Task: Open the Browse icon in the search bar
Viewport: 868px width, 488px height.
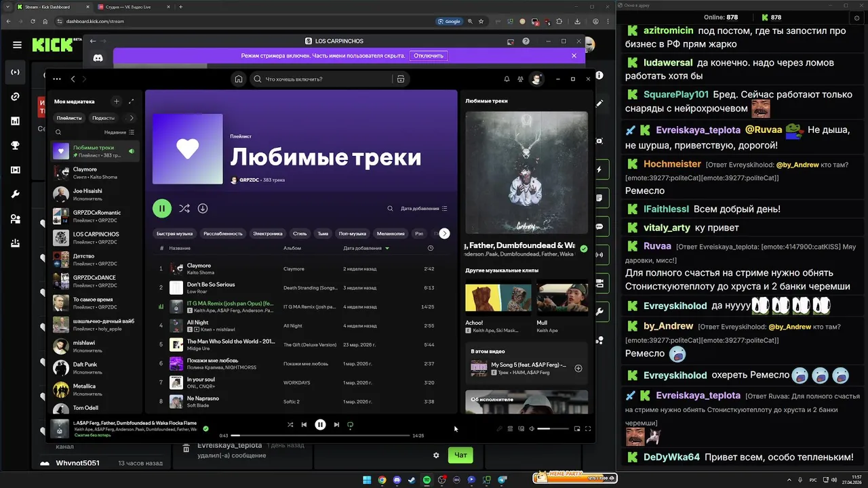Action: tap(401, 79)
